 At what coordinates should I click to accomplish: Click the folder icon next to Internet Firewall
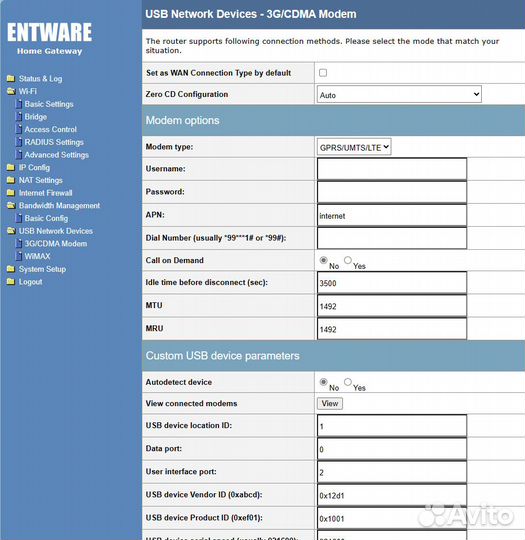tap(11, 193)
